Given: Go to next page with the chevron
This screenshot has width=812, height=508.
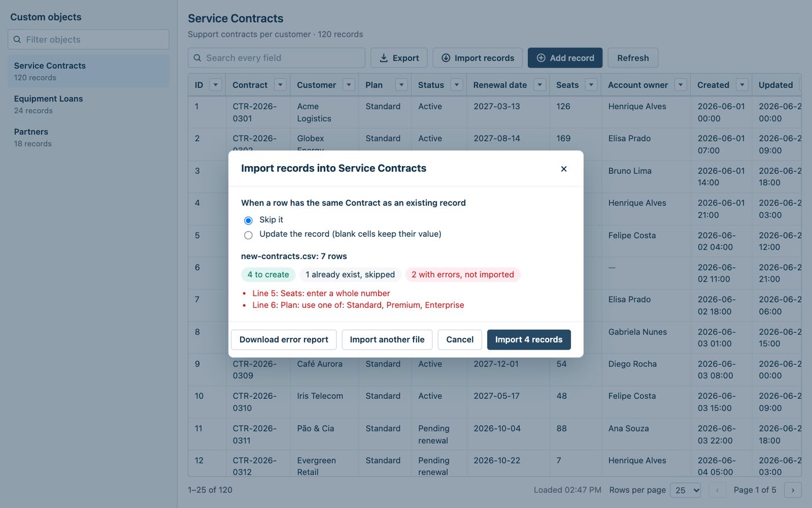Looking at the screenshot, I should coord(793,490).
